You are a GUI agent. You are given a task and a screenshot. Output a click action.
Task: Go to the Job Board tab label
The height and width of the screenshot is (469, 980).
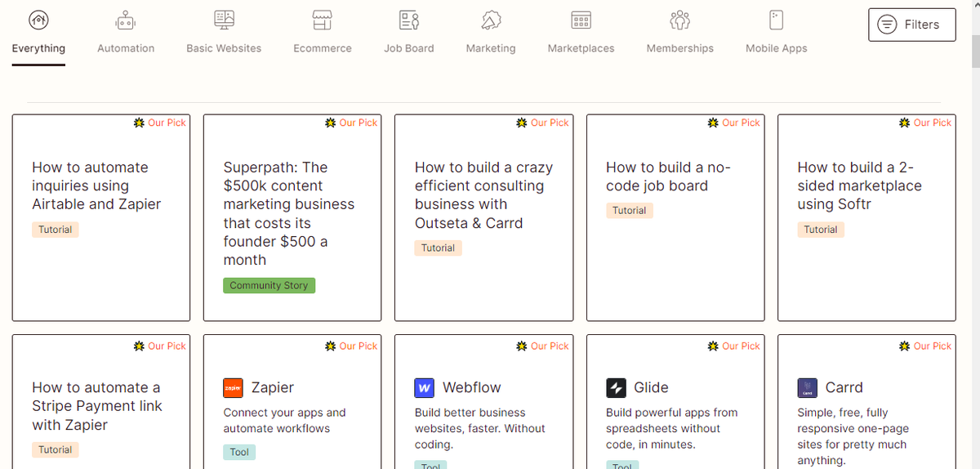pos(409,48)
